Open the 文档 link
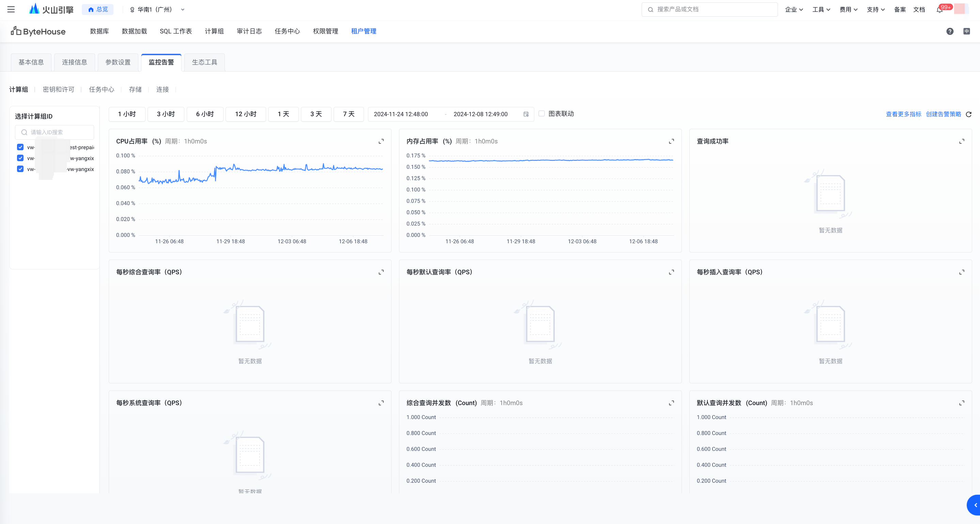Image resolution: width=980 pixels, height=524 pixels. (x=919, y=10)
